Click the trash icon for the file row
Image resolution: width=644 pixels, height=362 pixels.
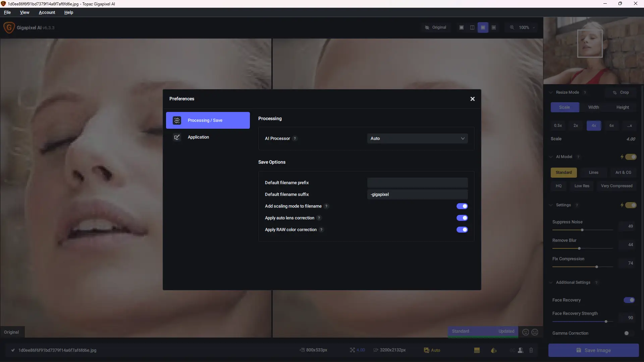(x=531, y=350)
